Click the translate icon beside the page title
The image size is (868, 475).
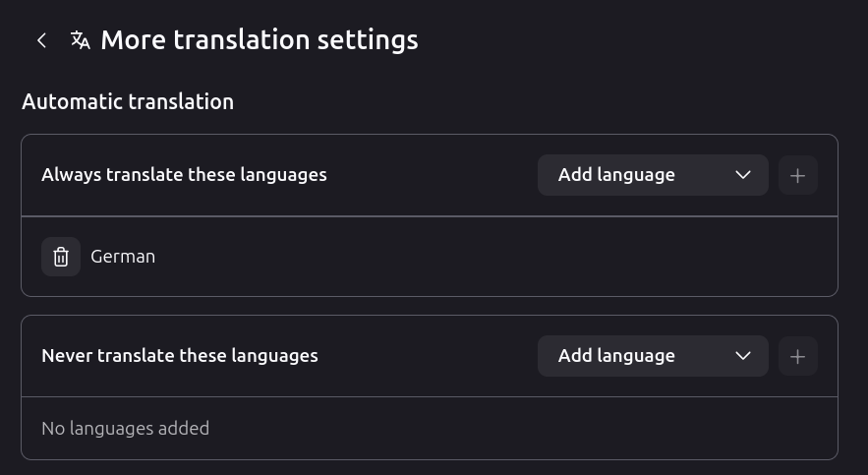(80, 40)
